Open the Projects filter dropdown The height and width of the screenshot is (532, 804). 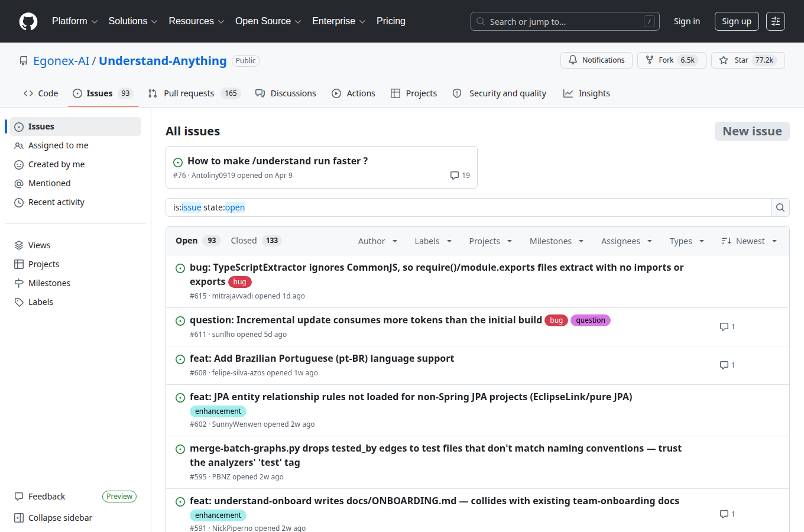pyautogui.click(x=491, y=241)
